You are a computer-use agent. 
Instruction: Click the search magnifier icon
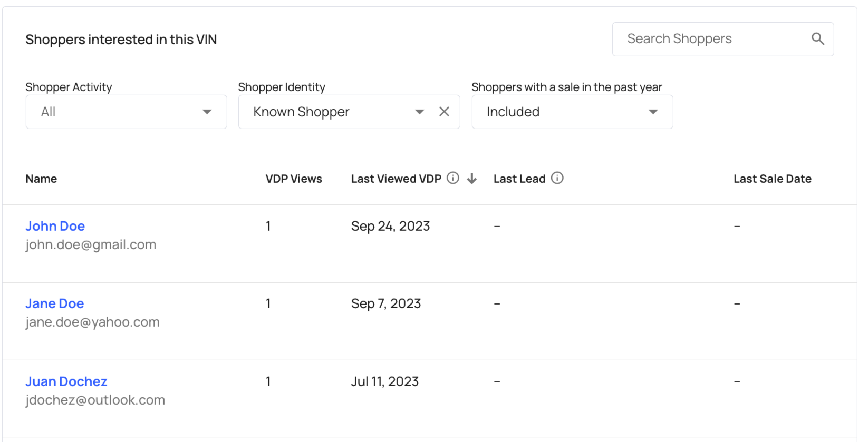817,39
